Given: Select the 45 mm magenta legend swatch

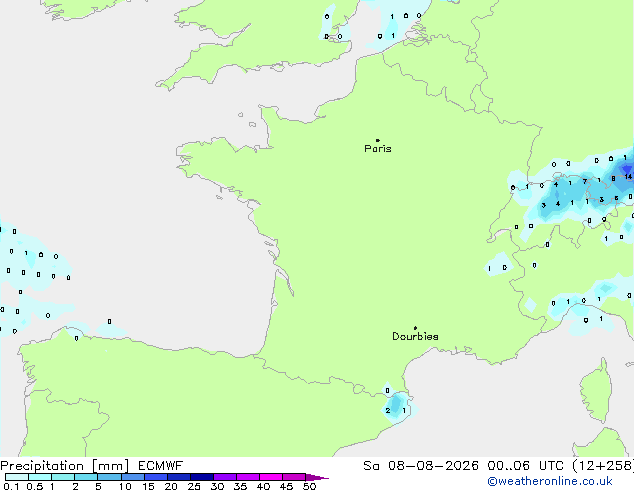Looking at the screenshot, I should 294,477.
